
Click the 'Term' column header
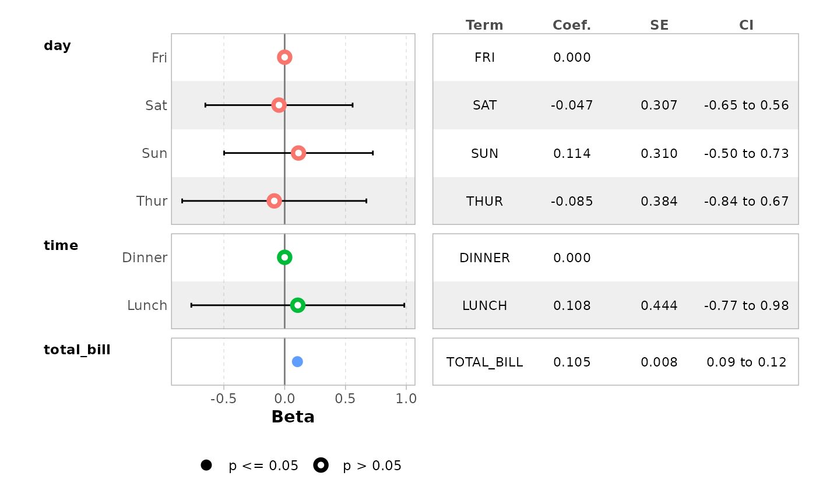(x=484, y=25)
